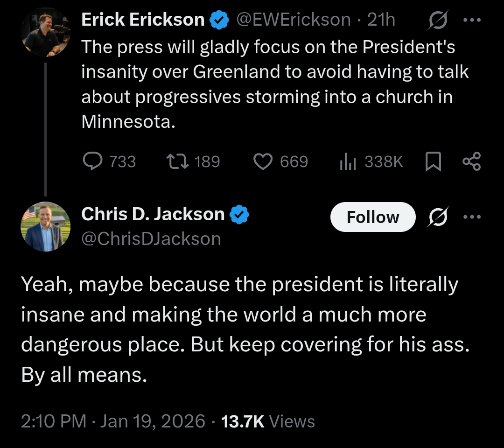Click the 21h timestamp on the tweet
Viewport: 504px width, 448px height.
[x=381, y=20]
